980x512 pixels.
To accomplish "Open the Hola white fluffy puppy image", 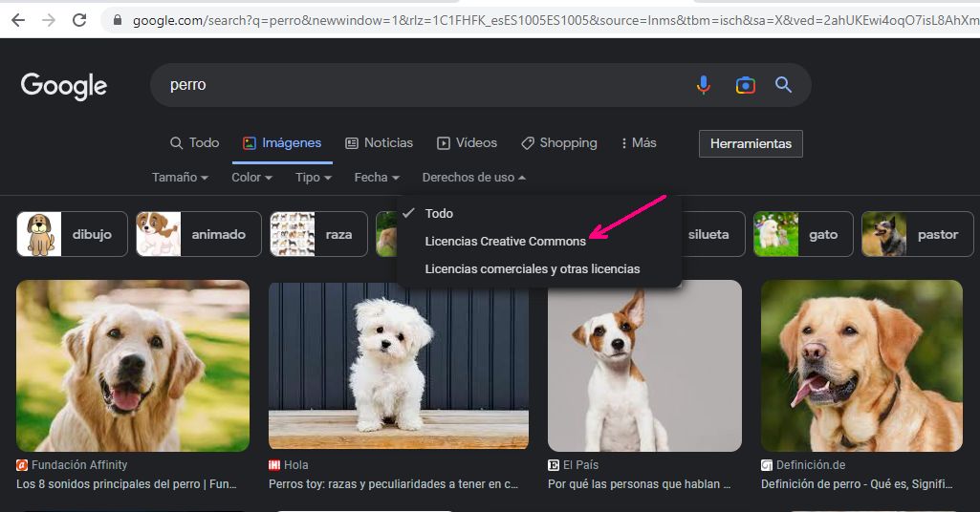I will point(399,366).
